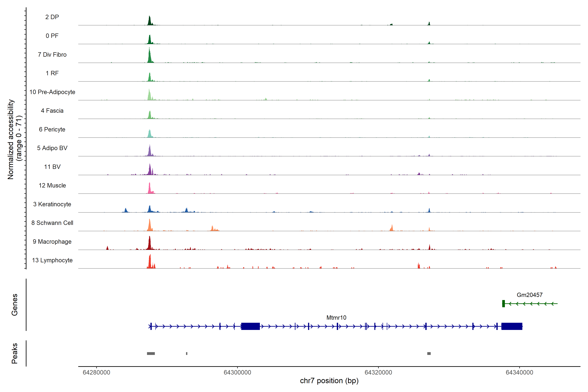The image size is (588, 392).
Task: Click the Peaks panel label
Action: pos(15,353)
